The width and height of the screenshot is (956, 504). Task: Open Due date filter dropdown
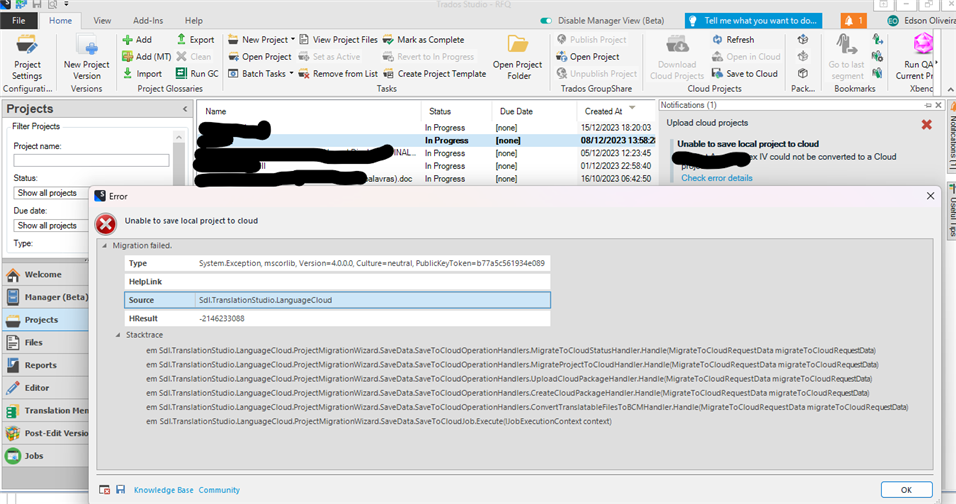tap(52, 225)
